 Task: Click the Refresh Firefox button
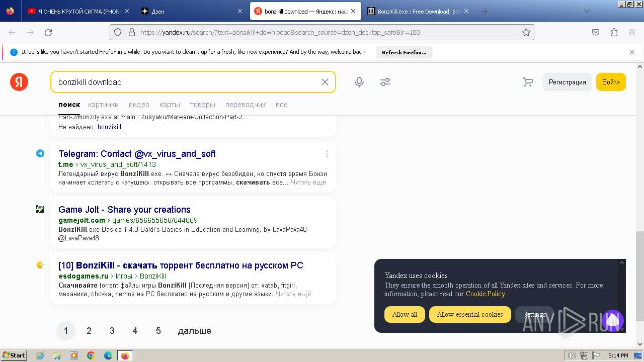pyautogui.click(x=404, y=52)
